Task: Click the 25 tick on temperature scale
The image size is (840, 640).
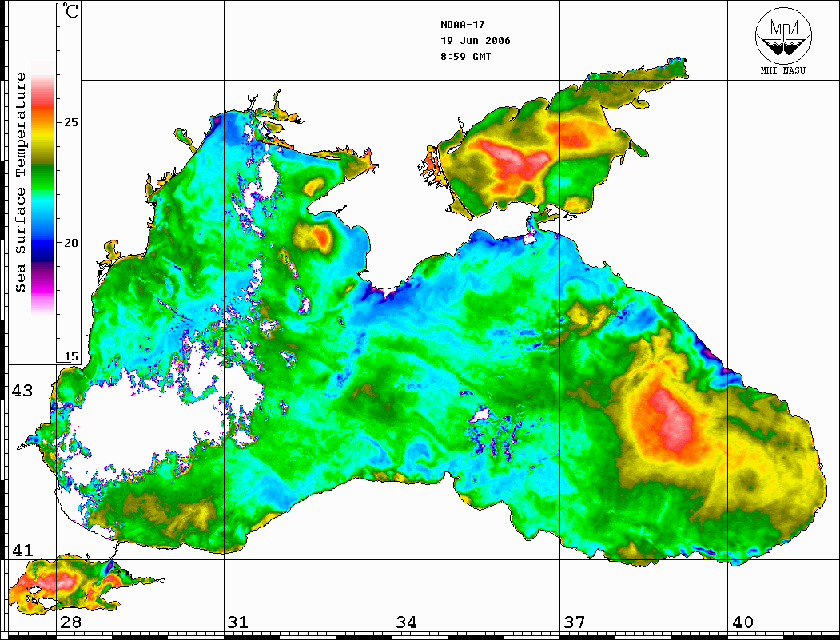Action: click(x=70, y=122)
